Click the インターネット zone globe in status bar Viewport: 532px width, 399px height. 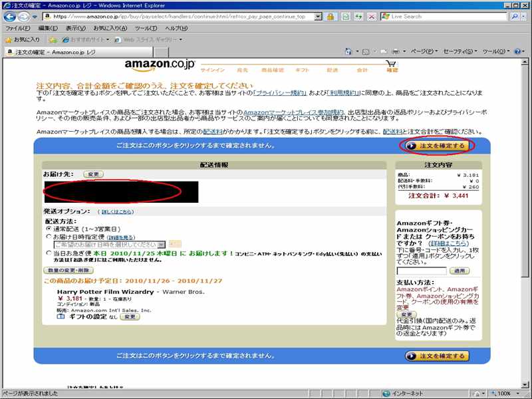click(386, 394)
